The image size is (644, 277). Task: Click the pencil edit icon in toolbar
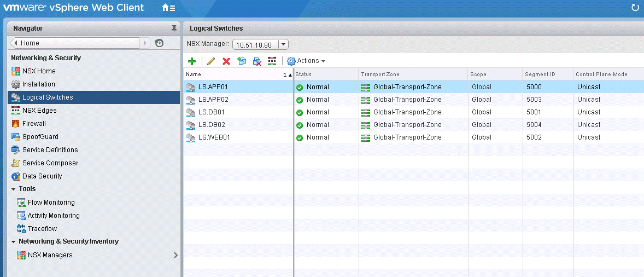210,61
